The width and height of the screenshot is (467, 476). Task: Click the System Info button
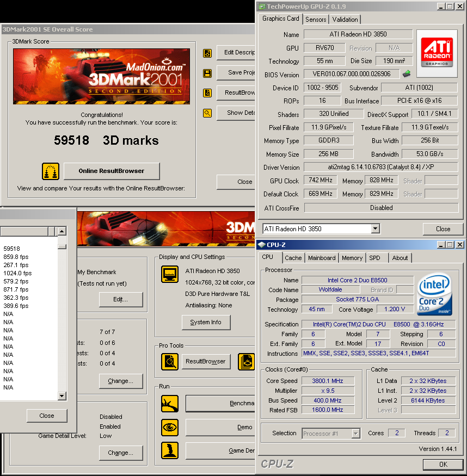(206, 322)
